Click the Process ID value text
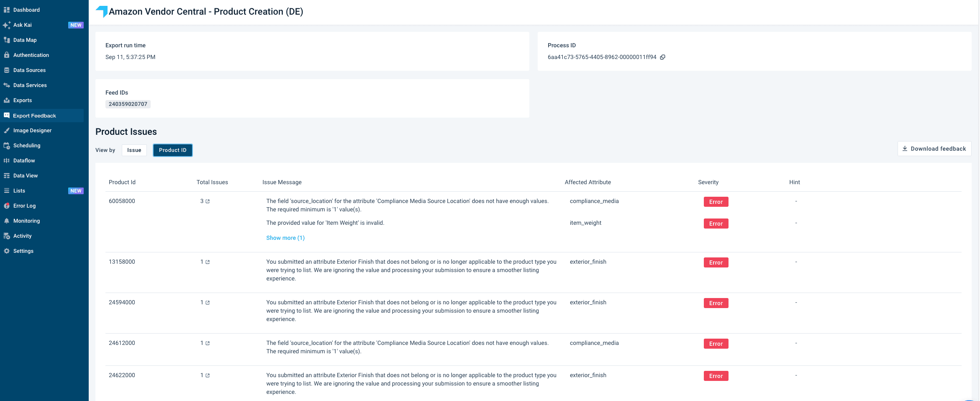 tap(602, 57)
